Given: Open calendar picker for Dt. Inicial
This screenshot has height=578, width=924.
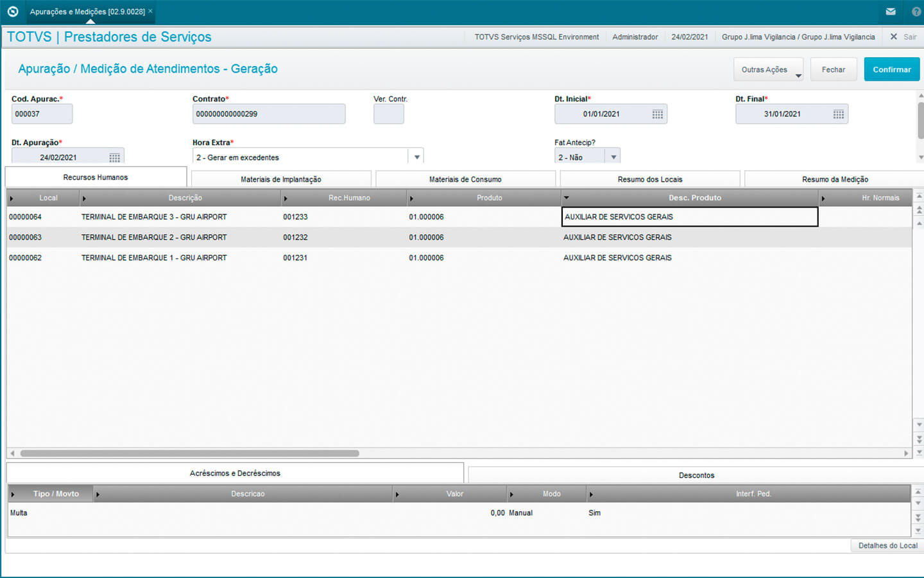Looking at the screenshot, I should (657, 114).
